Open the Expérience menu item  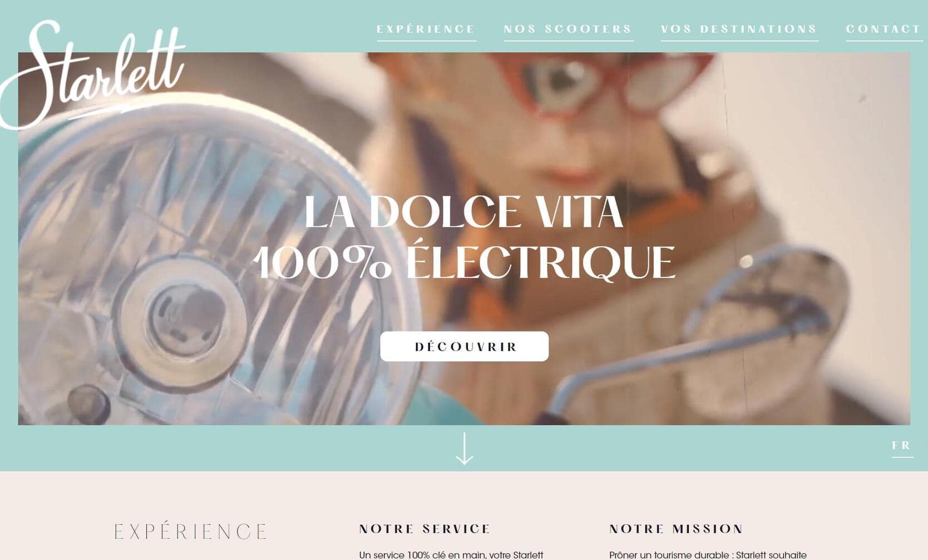[426, 29]
